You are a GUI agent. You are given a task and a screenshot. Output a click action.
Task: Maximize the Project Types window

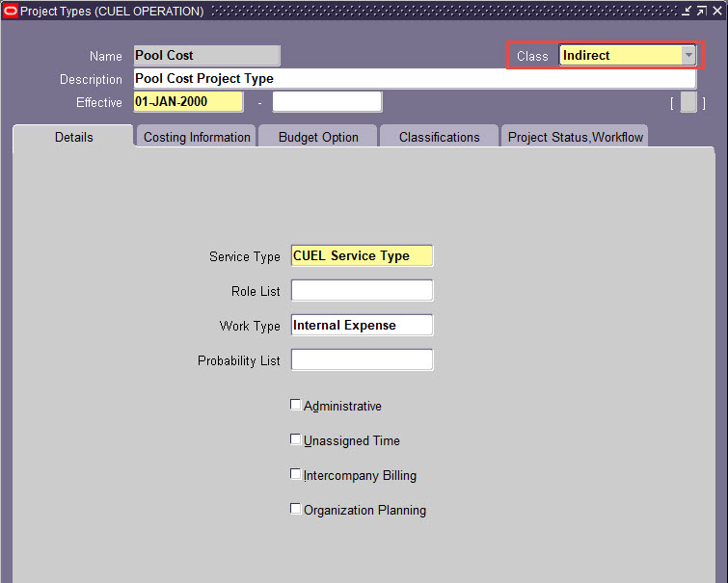[702, 11]
